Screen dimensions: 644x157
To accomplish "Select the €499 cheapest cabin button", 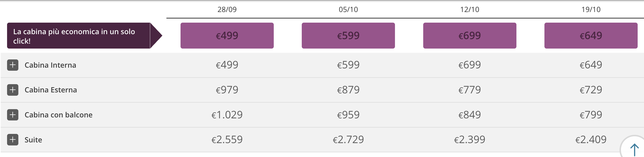I will (227, 36).
